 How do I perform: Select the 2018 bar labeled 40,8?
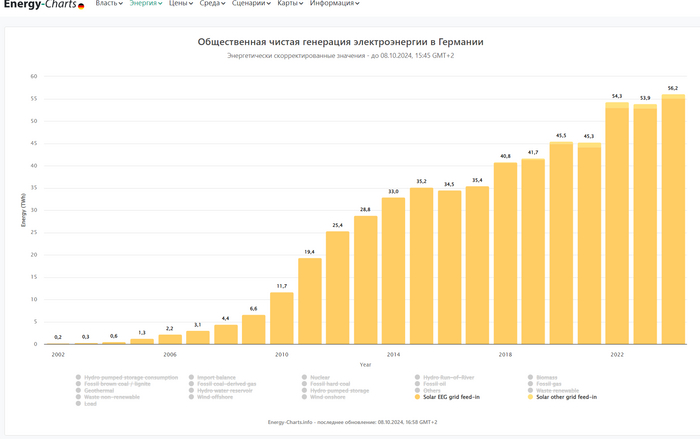(505, 253)
